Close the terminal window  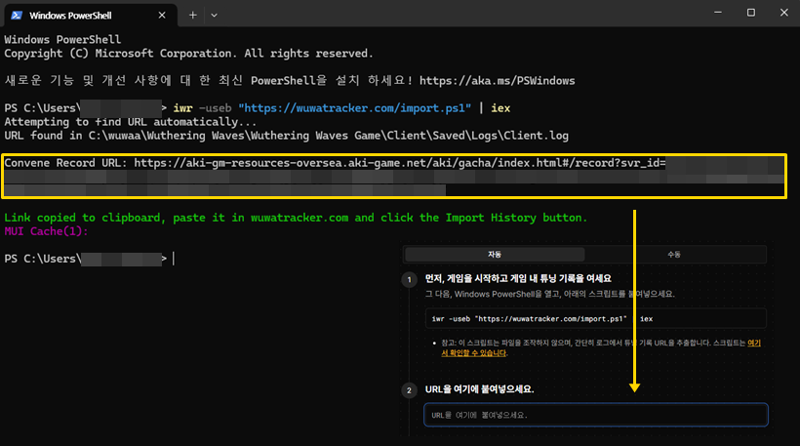click(784, 12)
